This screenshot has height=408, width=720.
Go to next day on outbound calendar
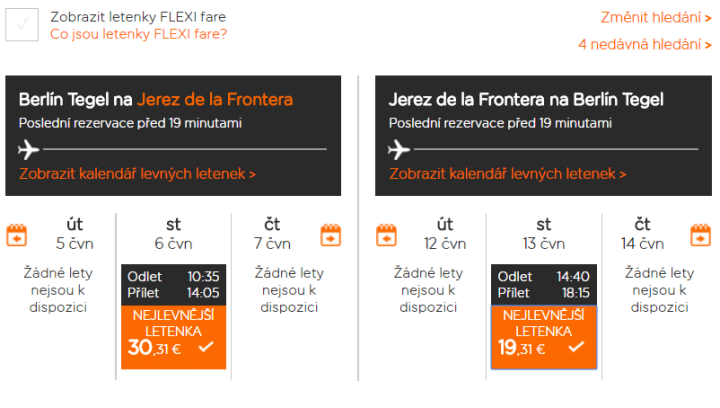331,235
